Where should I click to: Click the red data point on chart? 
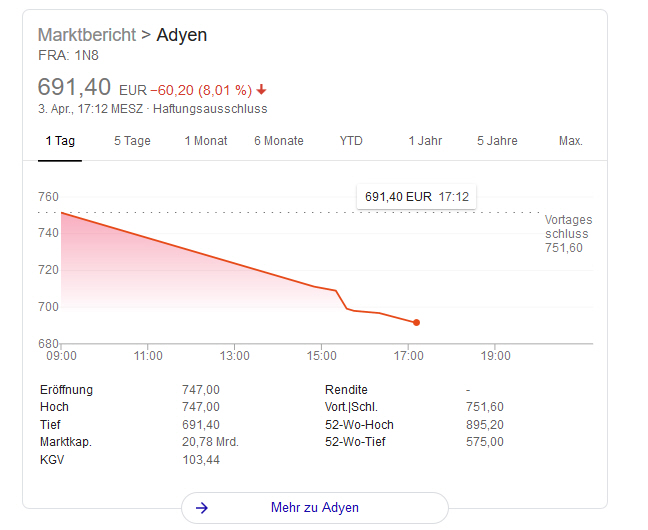pos(416,322)
